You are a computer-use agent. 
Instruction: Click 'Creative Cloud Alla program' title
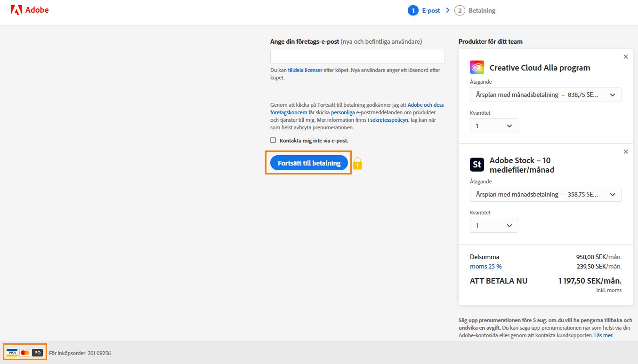540,68
